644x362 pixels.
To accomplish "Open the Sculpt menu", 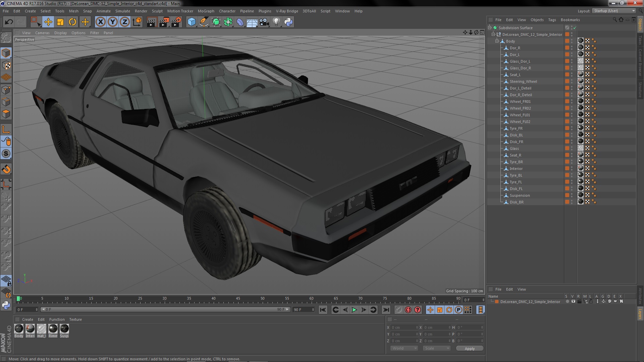I will click(157, 11).
